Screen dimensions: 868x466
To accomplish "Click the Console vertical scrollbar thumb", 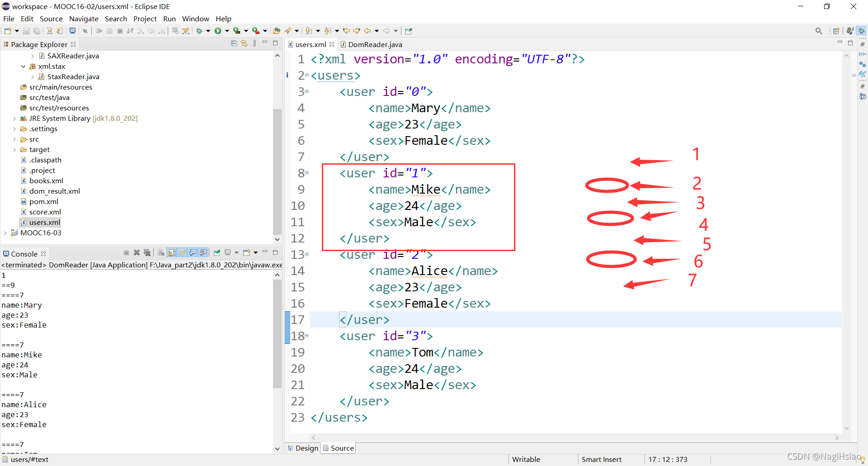I will (277, 334).
